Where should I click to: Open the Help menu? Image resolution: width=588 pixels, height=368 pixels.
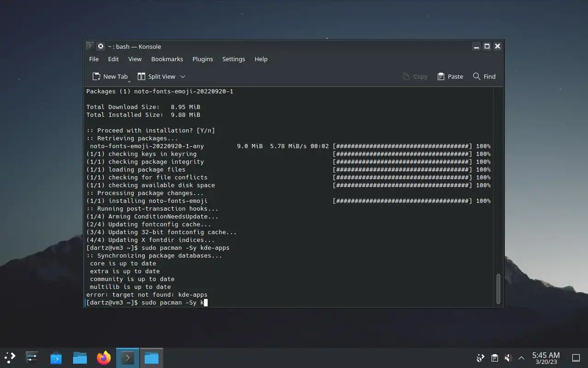coord(261,59)
